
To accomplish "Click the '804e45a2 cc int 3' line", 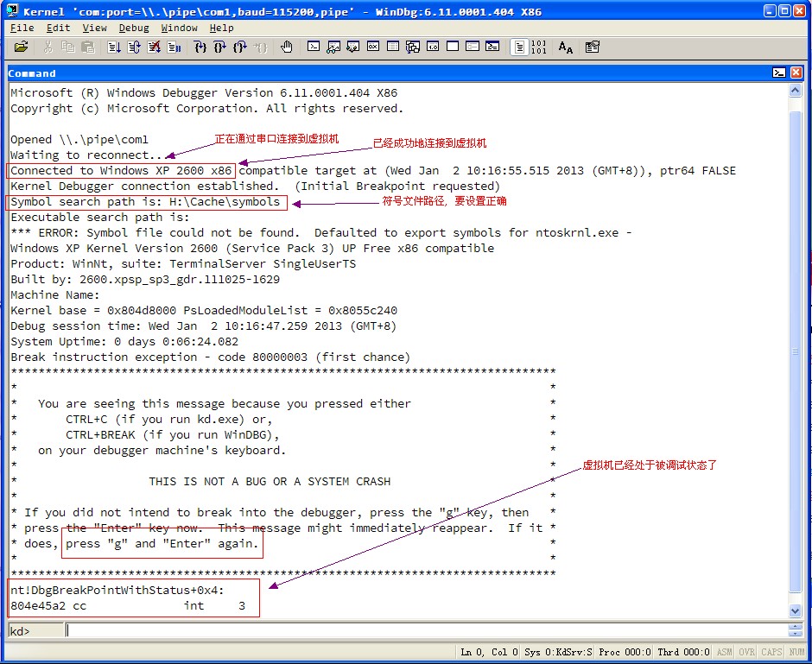I will 127,605.
